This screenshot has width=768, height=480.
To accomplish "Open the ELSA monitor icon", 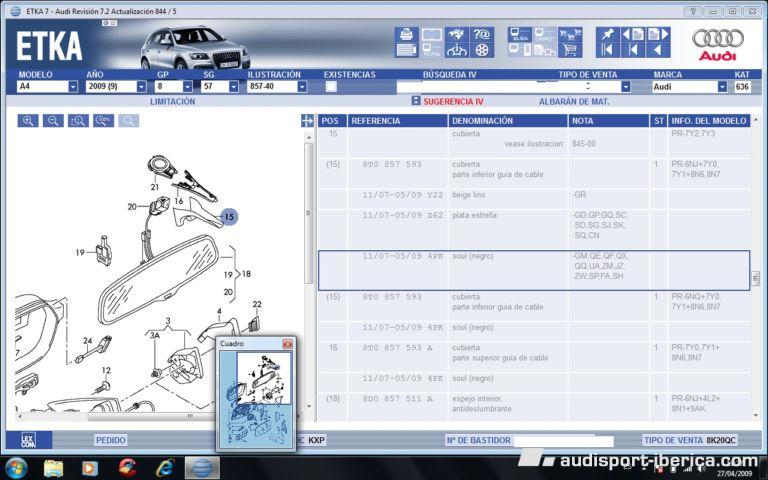I will [x=520, y=34].
